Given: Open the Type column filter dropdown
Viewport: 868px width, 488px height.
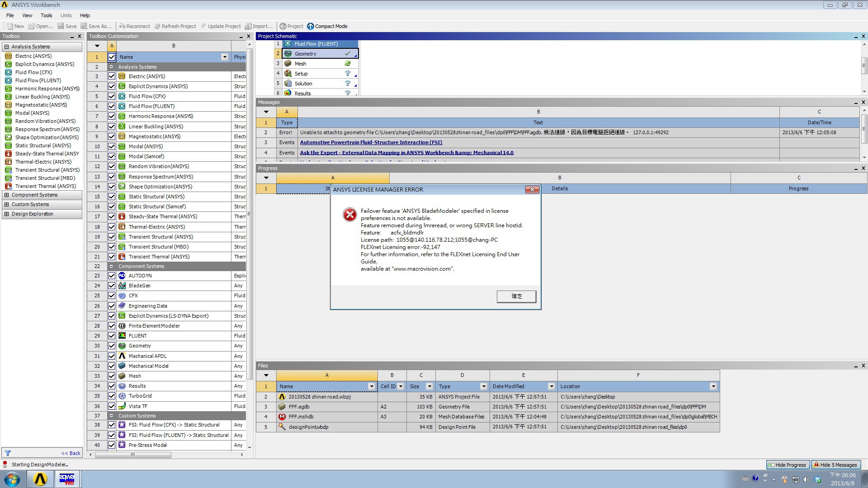Looking at the screenshot, I should (483, 386).
